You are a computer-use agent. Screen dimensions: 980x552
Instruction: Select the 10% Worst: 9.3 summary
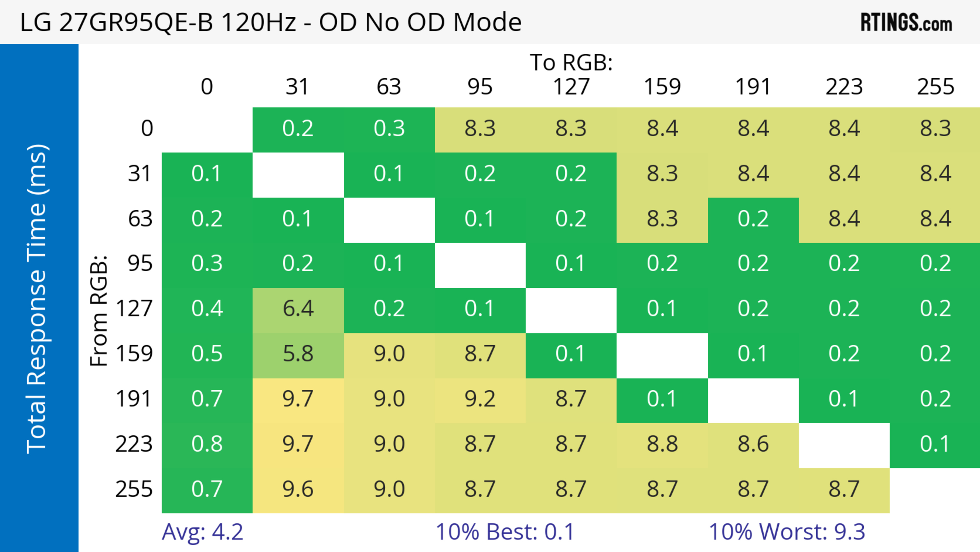[787, 532]
